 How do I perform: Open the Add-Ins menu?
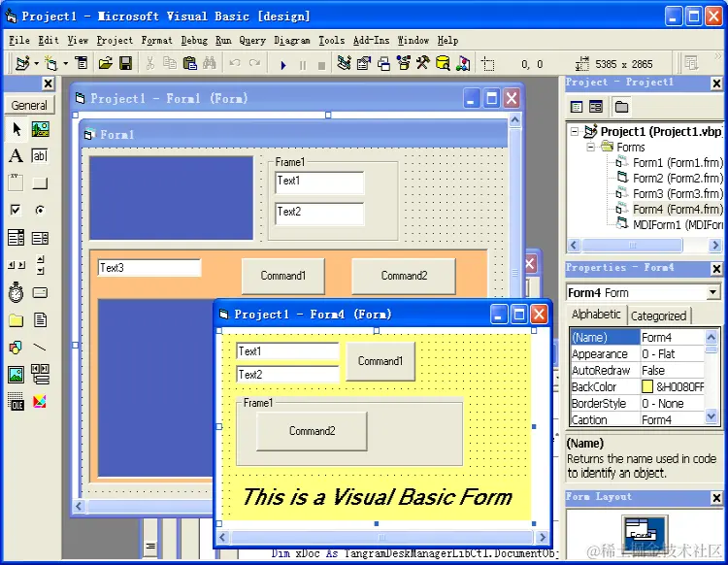tap(371, 41)
